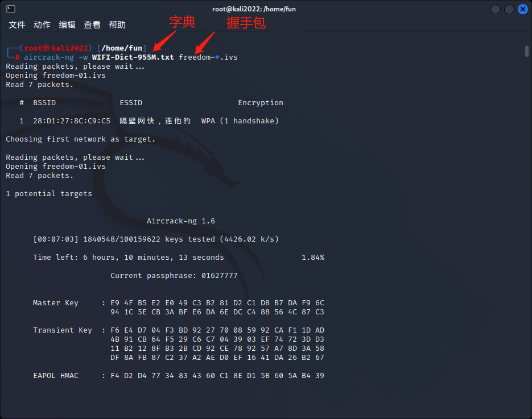Click the BSSID 28:D1:27:8C:C9:C5
The width and height of the screenshot is (532, 419).
tap(72, 121)
